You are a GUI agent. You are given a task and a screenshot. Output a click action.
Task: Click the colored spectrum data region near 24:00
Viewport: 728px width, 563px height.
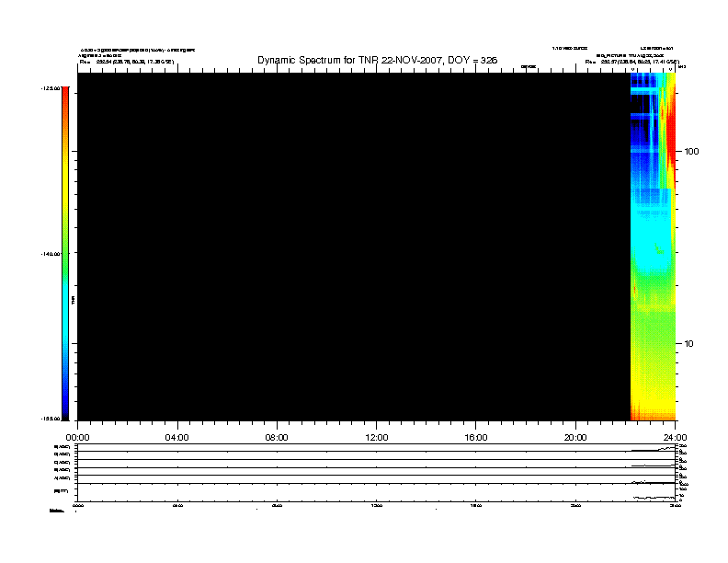pyautogui.click(x=653, y=247)
